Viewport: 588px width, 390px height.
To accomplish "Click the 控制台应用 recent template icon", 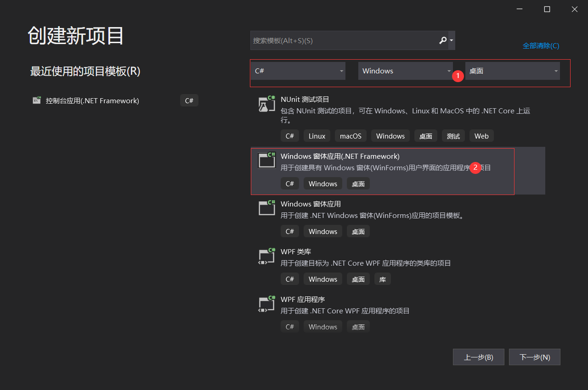I will click(37, 100).
